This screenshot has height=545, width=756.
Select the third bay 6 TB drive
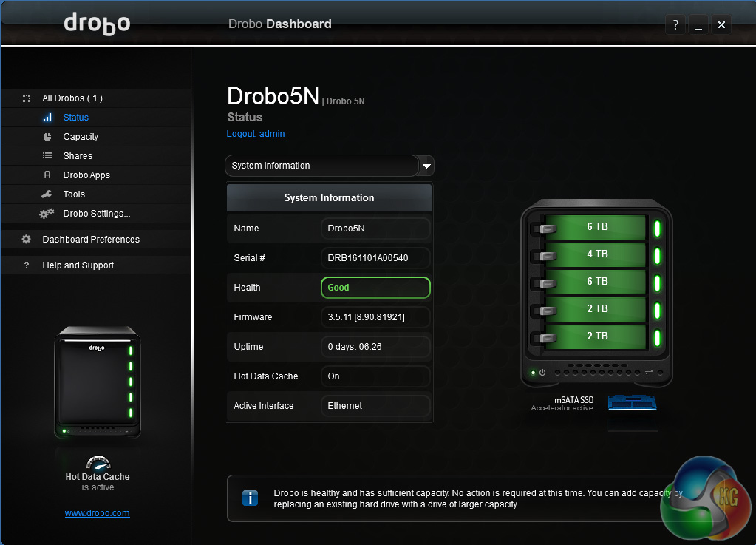click(597, 281)
